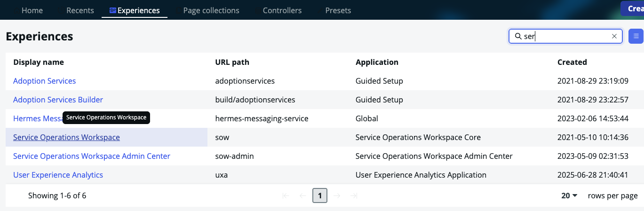Go to the first page arrow
644x211 pixels.
click(x=286, y=195)
